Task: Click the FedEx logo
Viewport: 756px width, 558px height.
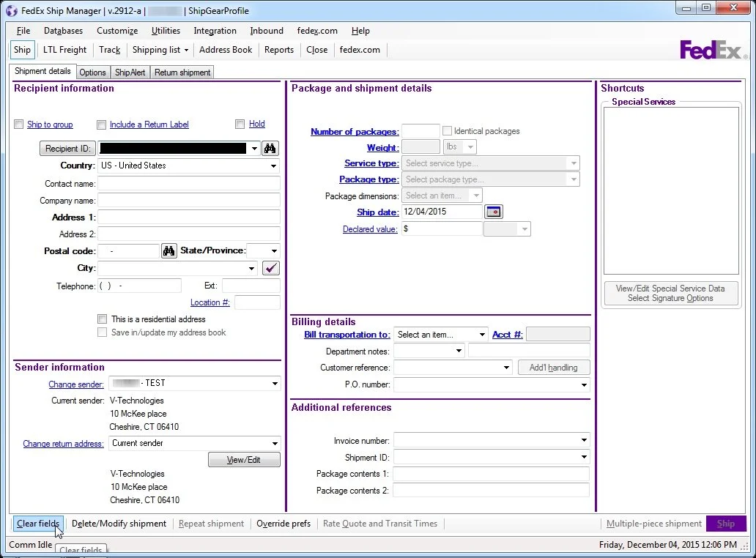Action: coord(713,50)
